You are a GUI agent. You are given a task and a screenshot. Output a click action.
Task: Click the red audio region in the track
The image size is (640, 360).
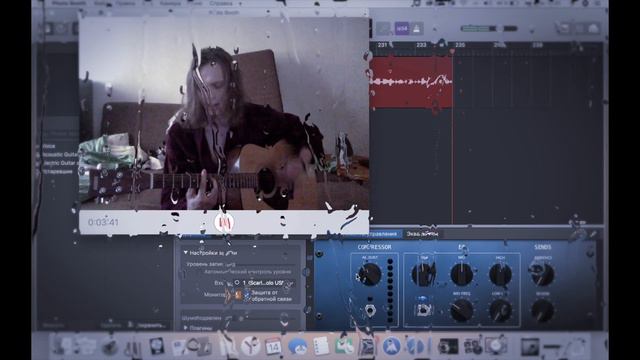pos(411,82)
